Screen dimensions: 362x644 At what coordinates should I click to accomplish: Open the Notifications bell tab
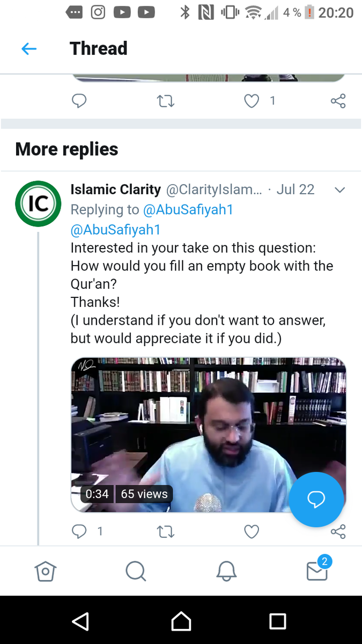tap(226, 571)
